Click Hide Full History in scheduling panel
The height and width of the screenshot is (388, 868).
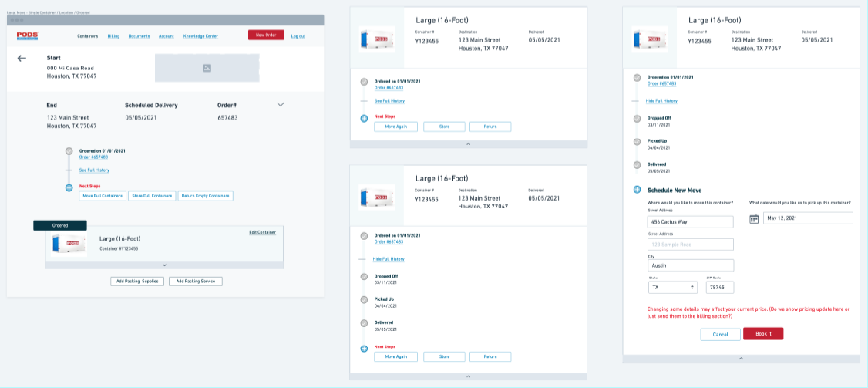click(661, 100)
